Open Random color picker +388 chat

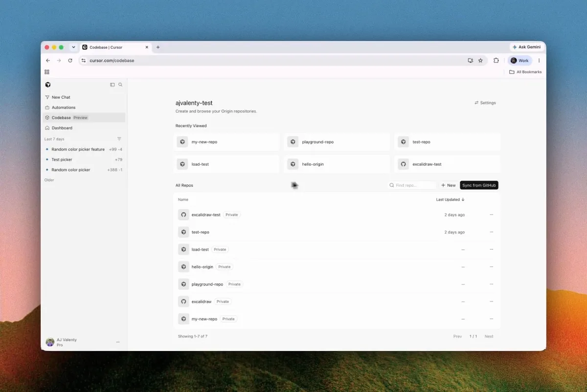[x=83, y=170]
